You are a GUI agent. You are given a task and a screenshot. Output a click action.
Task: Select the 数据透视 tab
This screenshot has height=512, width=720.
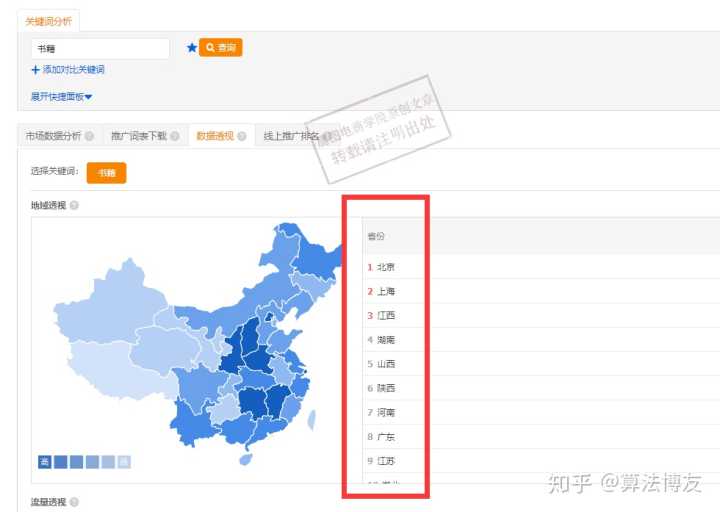(x=214, y=136)
